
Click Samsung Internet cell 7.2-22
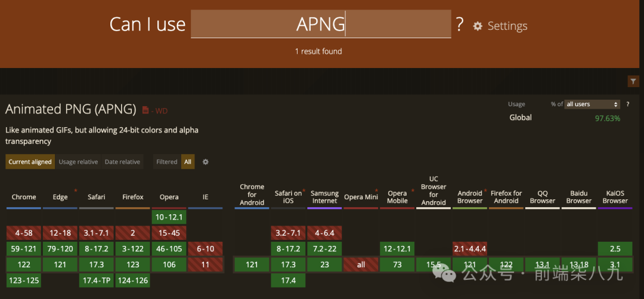tap(324, 249)
